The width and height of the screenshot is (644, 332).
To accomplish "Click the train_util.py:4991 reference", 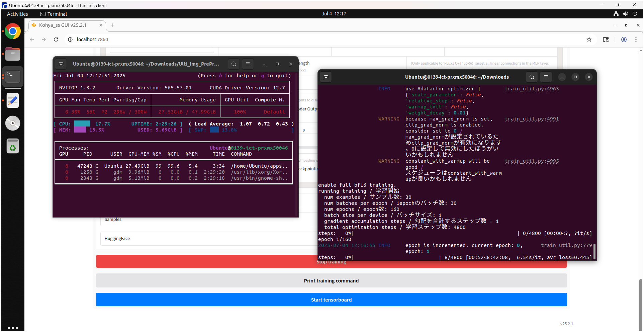I will (532, 119).
